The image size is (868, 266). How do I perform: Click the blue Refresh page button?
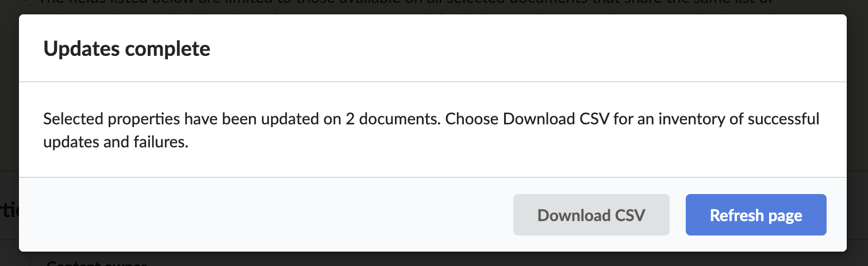(x=756, y=215)
